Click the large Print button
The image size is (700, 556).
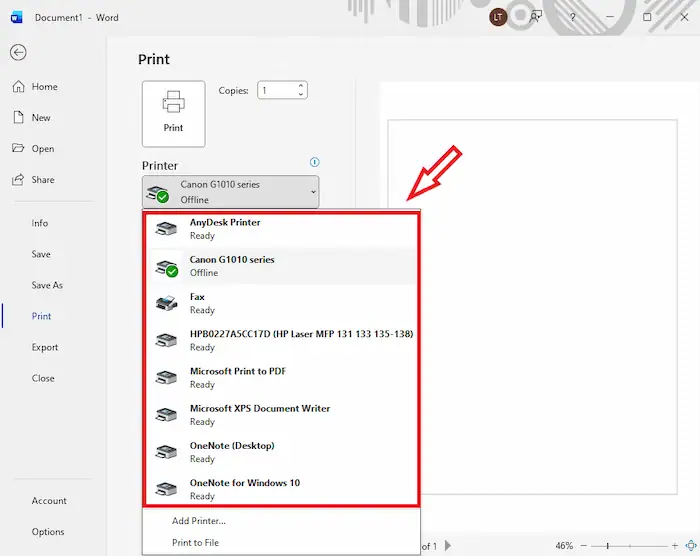click(173, 114)
